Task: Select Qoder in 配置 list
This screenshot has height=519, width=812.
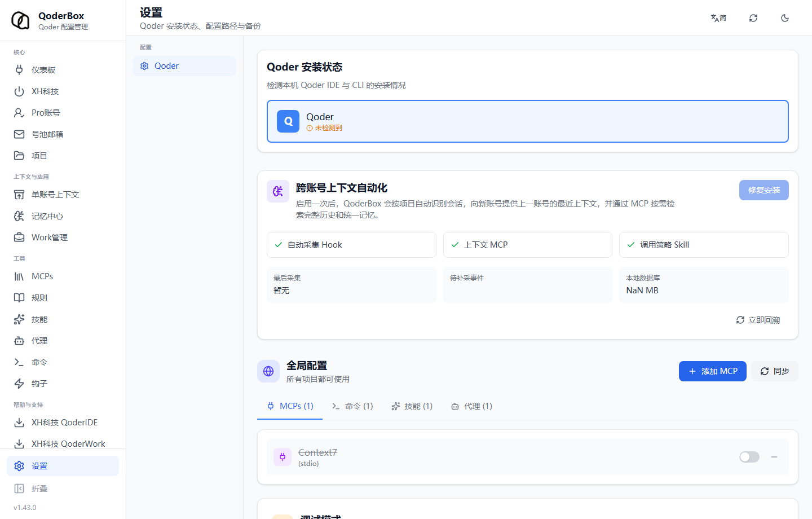Action: pos(184,66)
